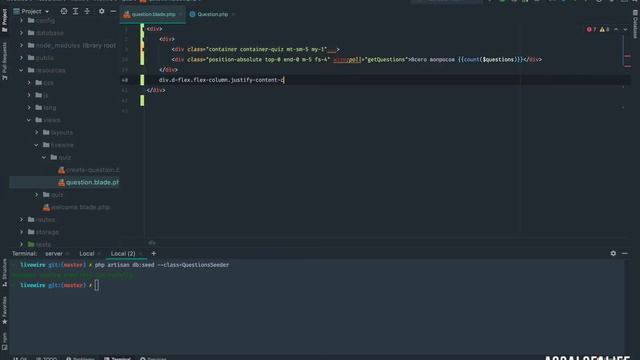This screenshot has height=360, width=640.
Task: Switch to the Local (2) terminal tab
Action: pyautogui.click(x=123, y=253)
